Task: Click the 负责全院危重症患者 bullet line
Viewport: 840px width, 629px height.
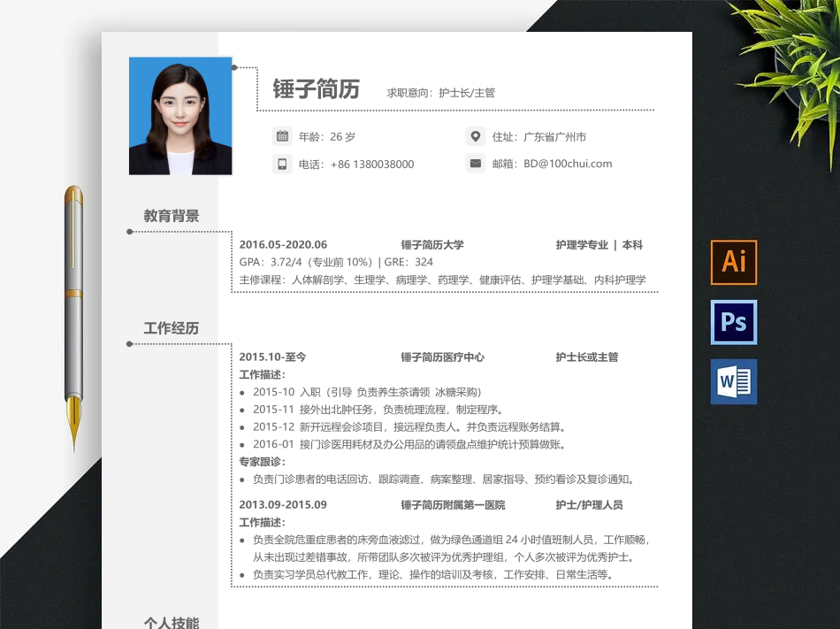Action: [452, 540]
